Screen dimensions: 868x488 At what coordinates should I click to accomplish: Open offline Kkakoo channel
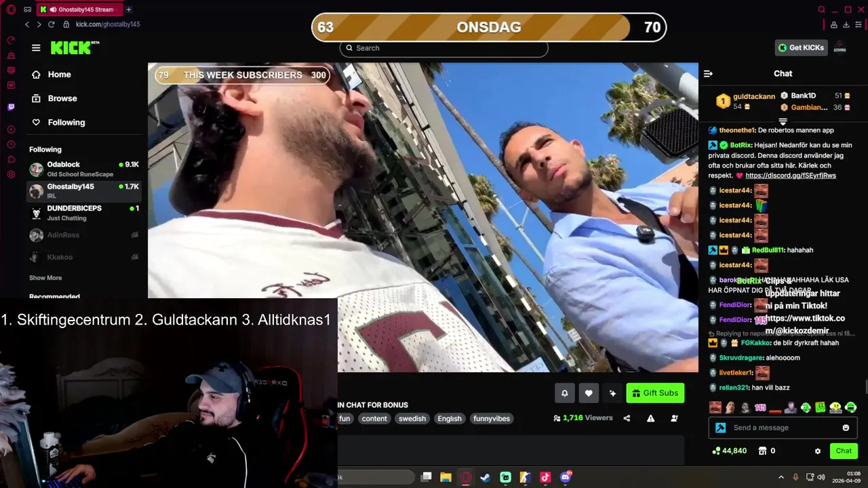pyautogui.click(x=84, y=257)
